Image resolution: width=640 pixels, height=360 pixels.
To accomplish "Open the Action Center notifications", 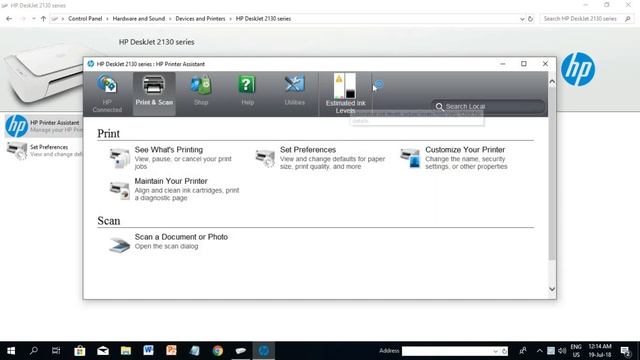I will pyautogui.click(x=626, y=351).
